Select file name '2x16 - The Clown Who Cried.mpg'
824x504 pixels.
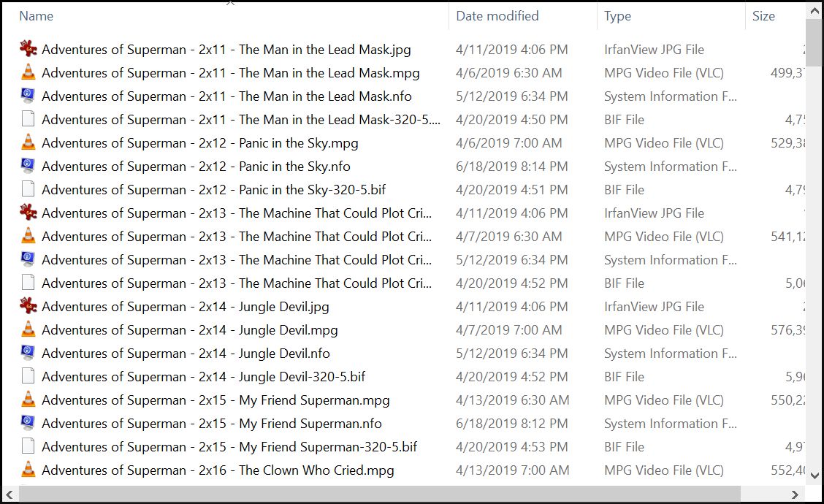pyautogui.click(x=218, y=470)
